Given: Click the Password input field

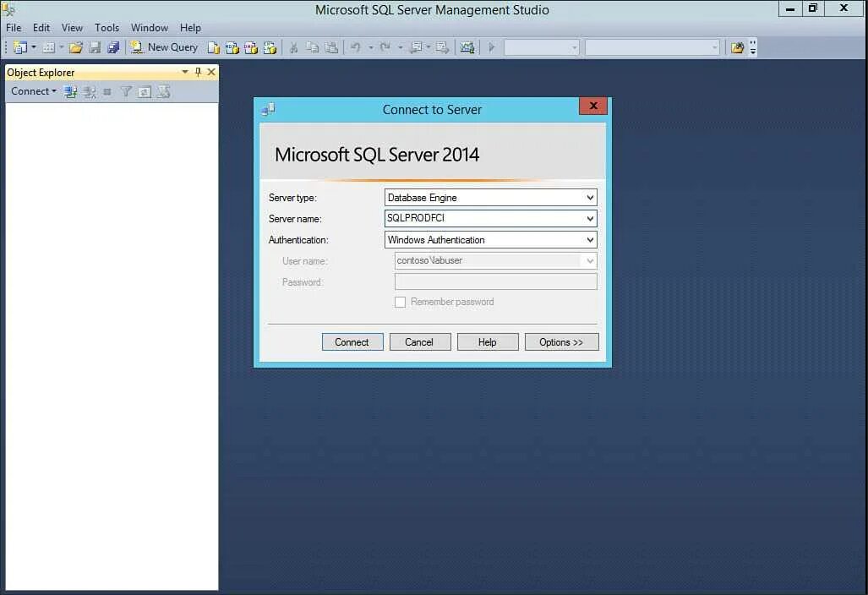Looking at the screenshot, I should (495, 281).
